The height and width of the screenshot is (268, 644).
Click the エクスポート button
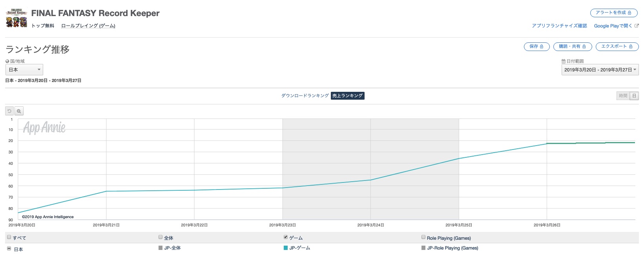pyautogui.click(x=617, y=47)
